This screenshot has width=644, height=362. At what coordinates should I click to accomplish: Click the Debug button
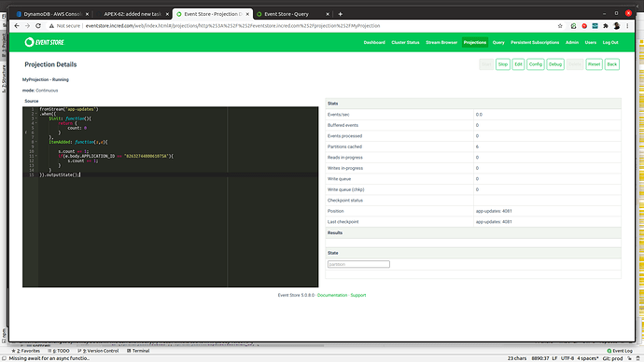click(x=555, y=64)
